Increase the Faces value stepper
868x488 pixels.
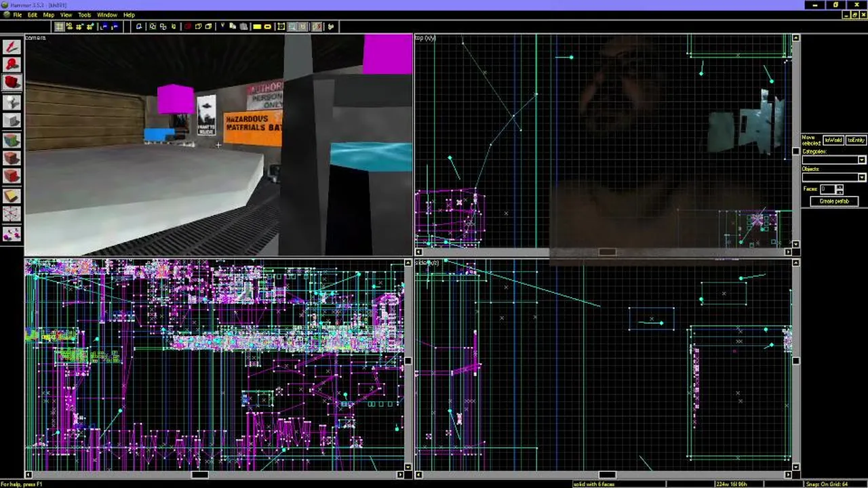click(840, 187)
